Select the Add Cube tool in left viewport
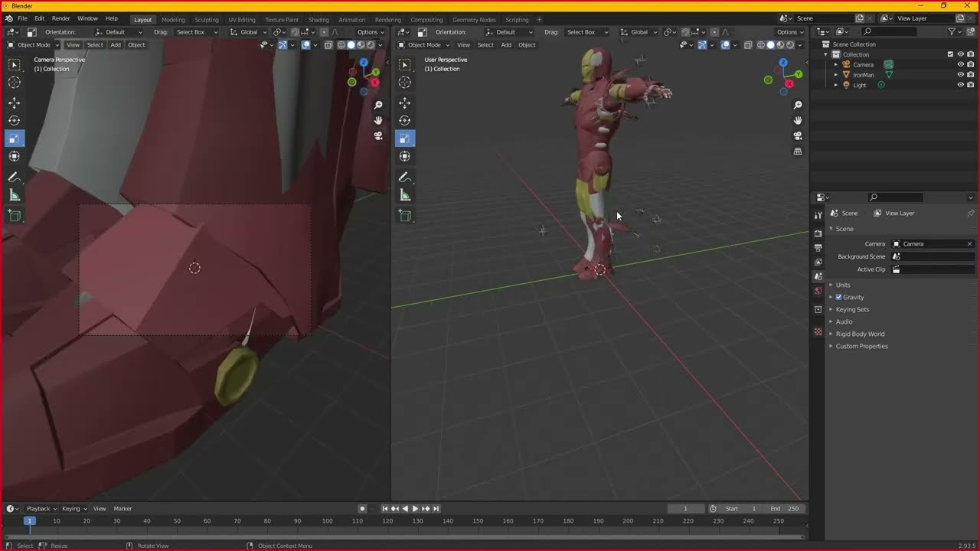 click(x=15, y=216)
